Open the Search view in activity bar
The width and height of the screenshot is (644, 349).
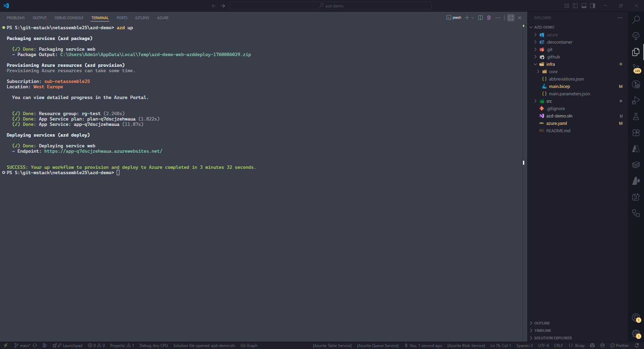pos(636,20)
